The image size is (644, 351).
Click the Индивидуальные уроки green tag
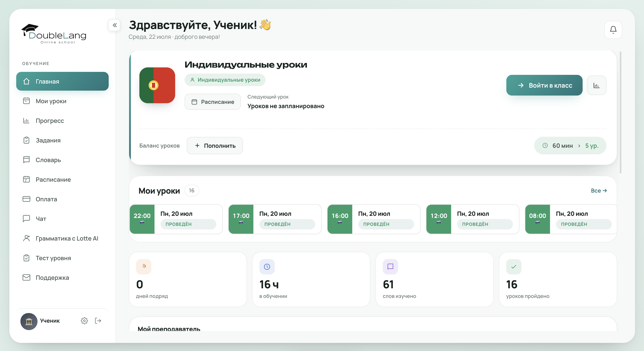[225, 80]
